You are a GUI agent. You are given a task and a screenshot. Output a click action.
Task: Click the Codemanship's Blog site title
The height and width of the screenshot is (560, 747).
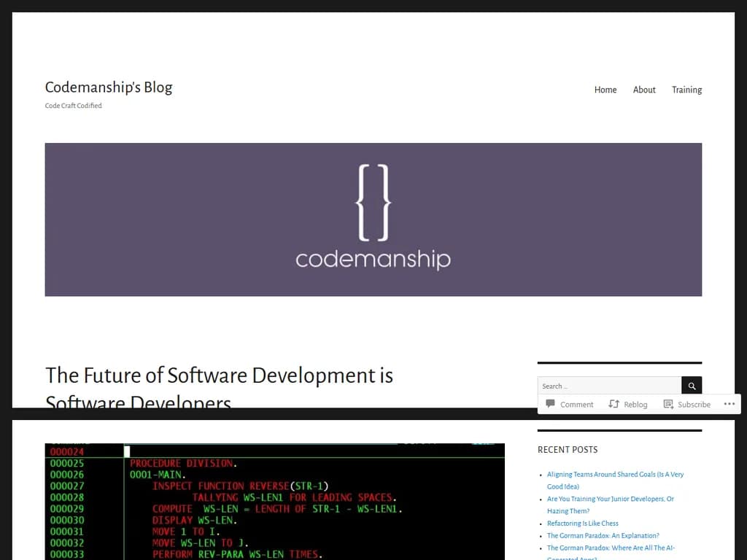[x=109, y=87]
